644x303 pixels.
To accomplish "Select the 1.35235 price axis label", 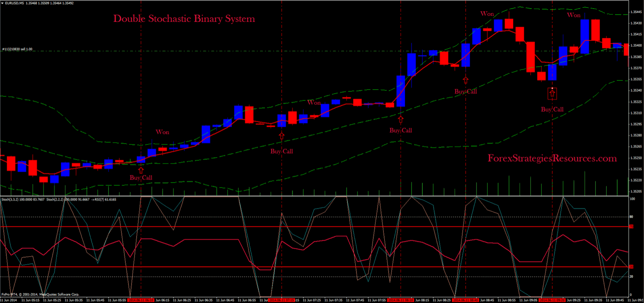I will [636, 169].
